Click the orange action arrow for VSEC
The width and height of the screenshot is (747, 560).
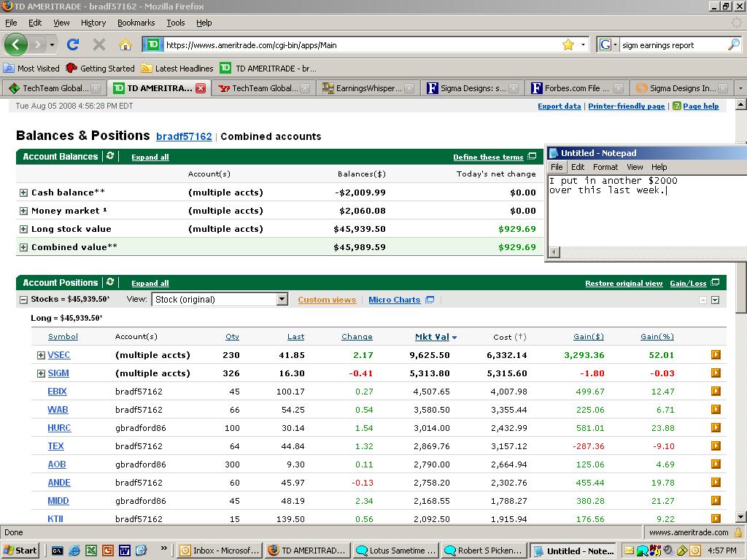click(716, 355)
